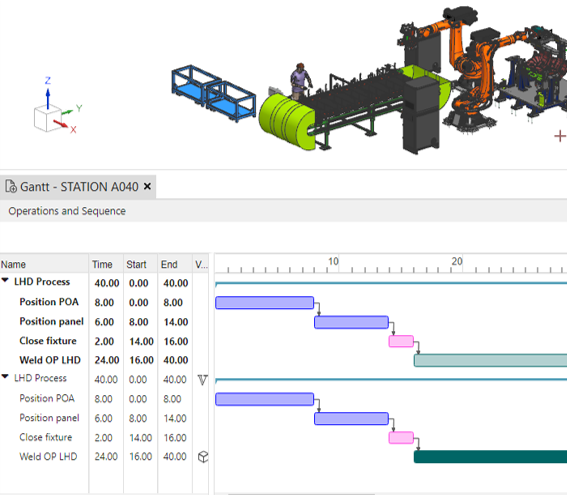
Task: Click the Z axis of the view triad
Action: click(48, 92)
